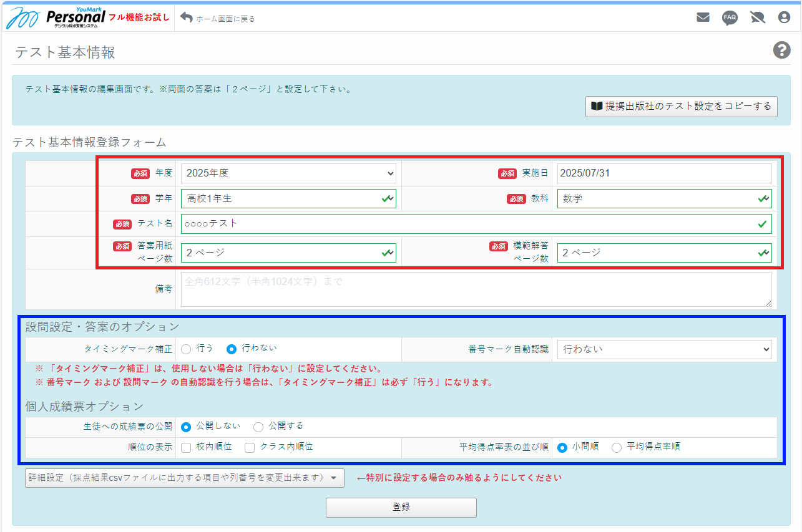Return to home via ホーム画面に戻る

coord(218,18)
